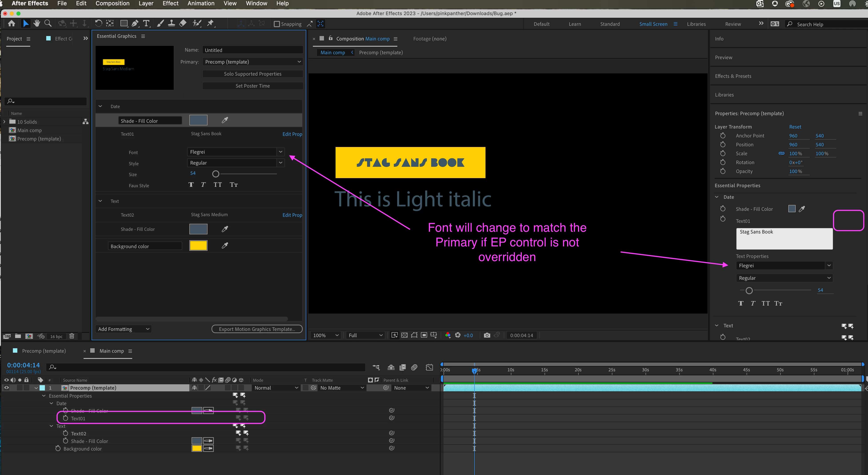
Task: Select the Horizontal Type tool
Action: click(146, 24)
